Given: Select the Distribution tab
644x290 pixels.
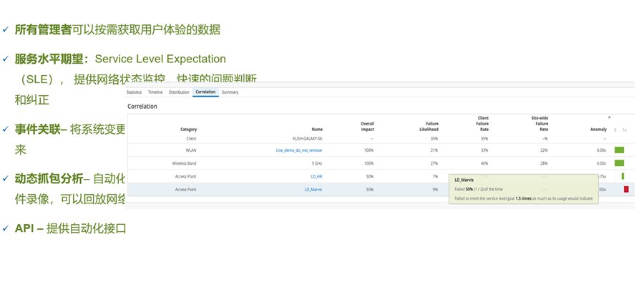Looking at the screenshot, I should pos(179,92).
